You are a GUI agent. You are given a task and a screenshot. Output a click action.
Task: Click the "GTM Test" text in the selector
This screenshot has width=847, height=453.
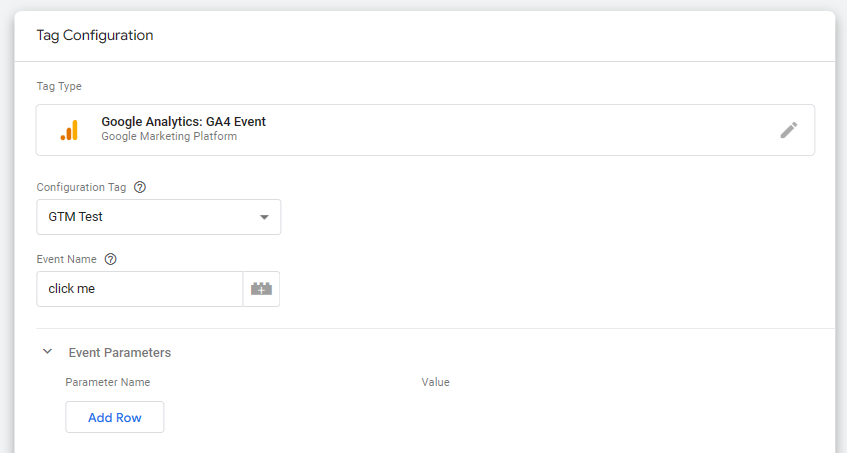(x=77, y=217)
